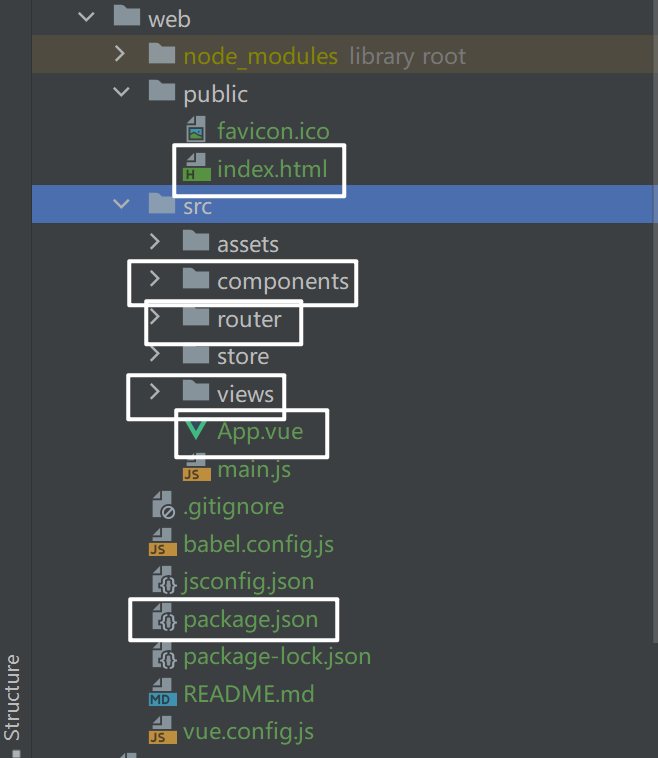Click the .gitignore file icon
Viewport: 658px width, 758px height.
[162, 507]
